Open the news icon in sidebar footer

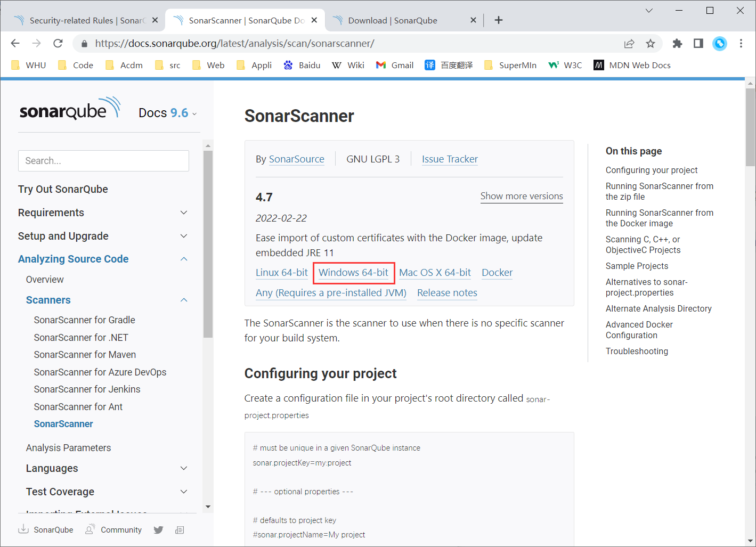tap(180, 530)
